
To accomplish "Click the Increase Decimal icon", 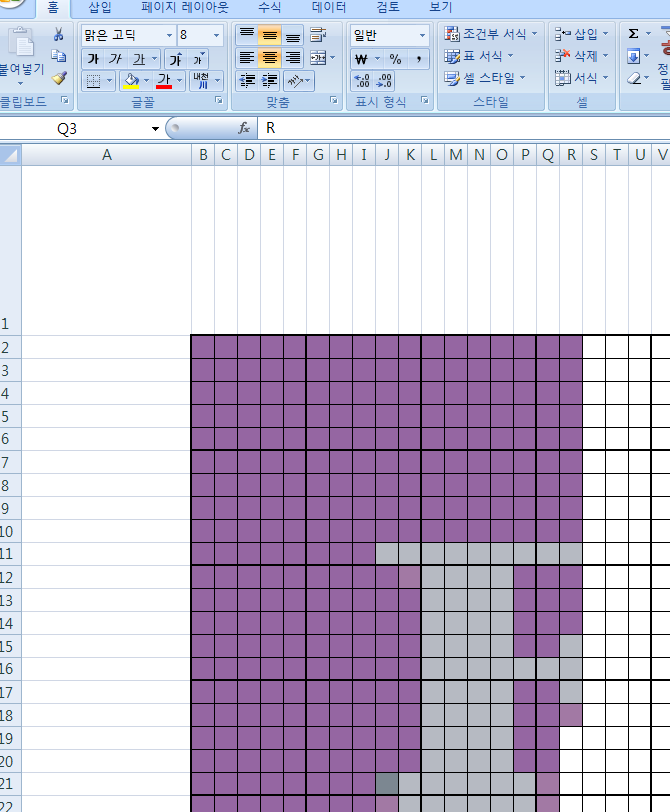I will pos(362,81).
